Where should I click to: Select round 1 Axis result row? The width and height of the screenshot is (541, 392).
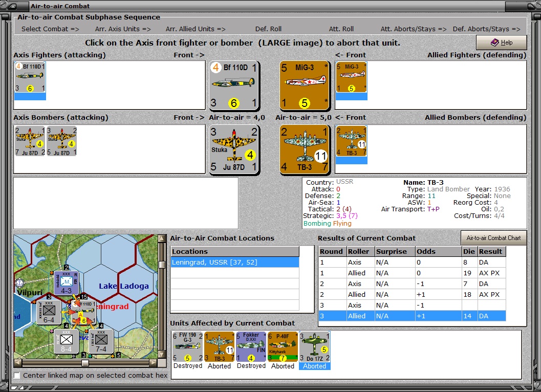(413, 262)
